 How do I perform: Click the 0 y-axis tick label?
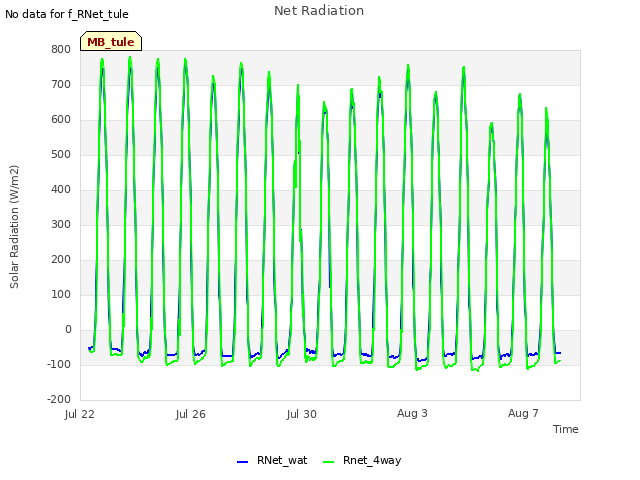pyautogui.click(x=68, y=329)
